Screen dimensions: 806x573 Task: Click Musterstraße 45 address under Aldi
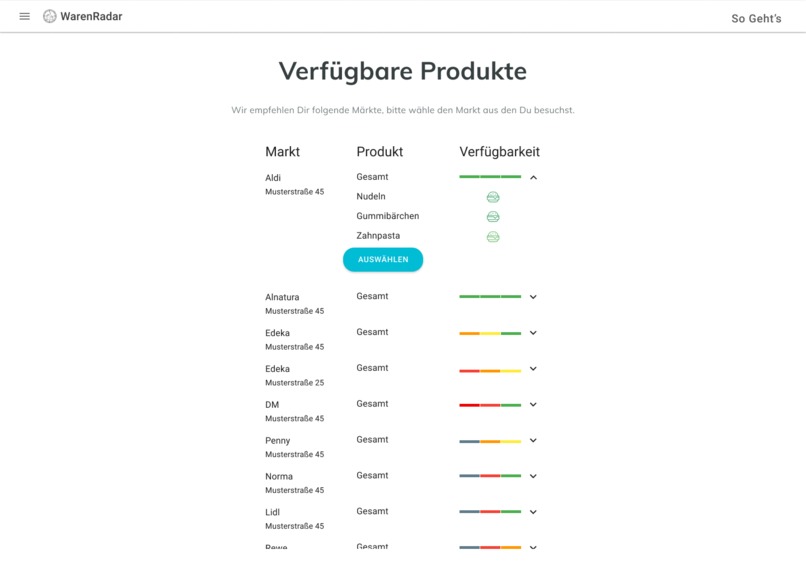[295, 192]
